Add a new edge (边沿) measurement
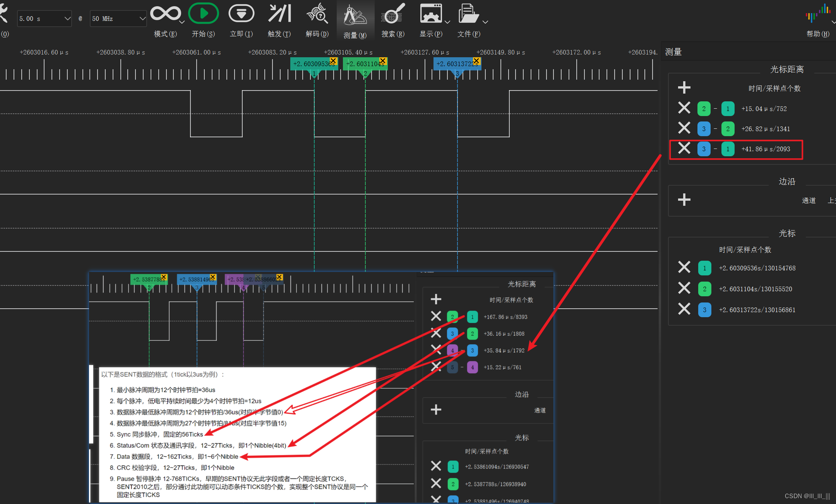Screen dimensions: 836x504 click(684, 200)
